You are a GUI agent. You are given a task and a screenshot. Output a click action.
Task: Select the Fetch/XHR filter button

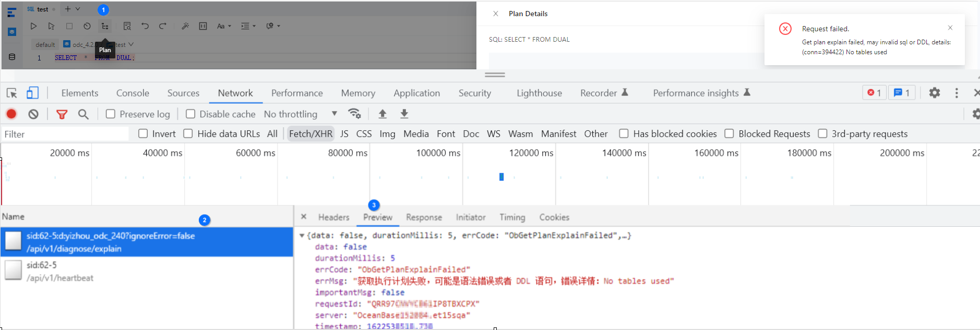310,134
